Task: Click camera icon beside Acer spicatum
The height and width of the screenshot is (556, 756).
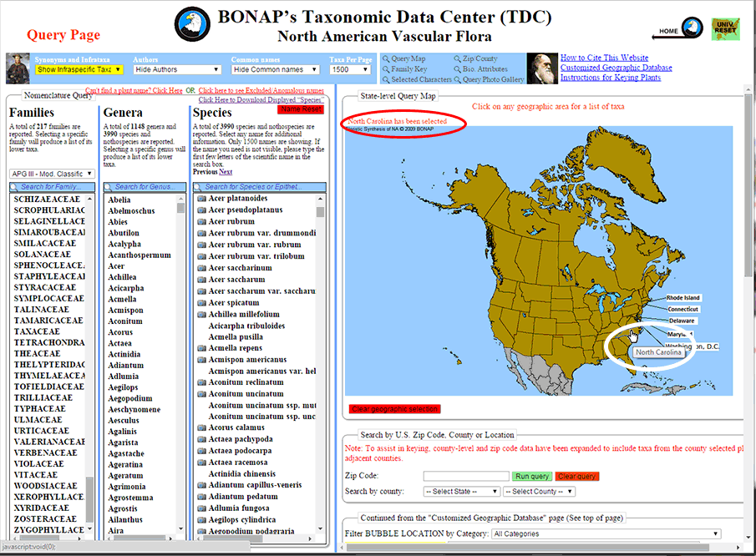Action: click(201, 303)
